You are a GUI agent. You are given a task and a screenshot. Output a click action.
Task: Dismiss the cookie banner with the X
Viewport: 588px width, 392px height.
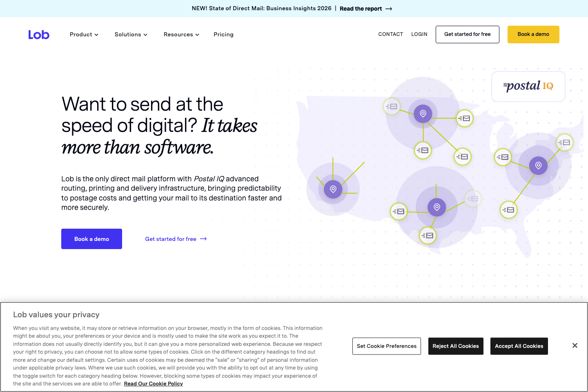point(575,345)
